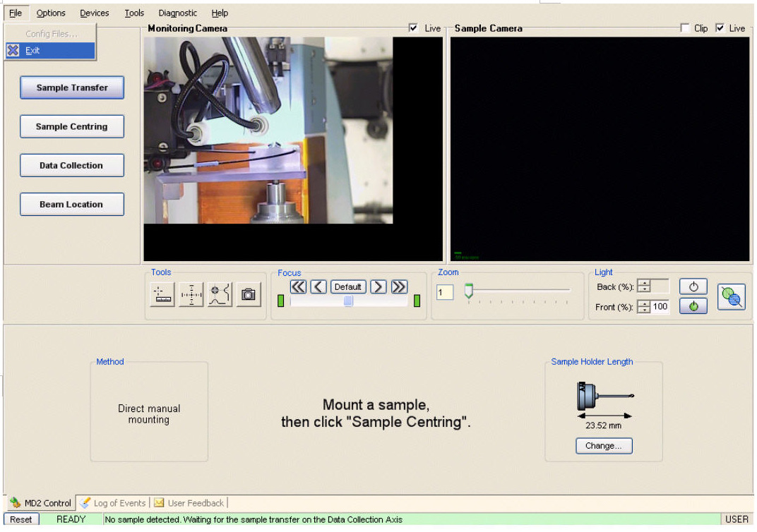The image size is (757, 532).
Task: Click the fast focus backward double-arrow
Action: (298, 286)
